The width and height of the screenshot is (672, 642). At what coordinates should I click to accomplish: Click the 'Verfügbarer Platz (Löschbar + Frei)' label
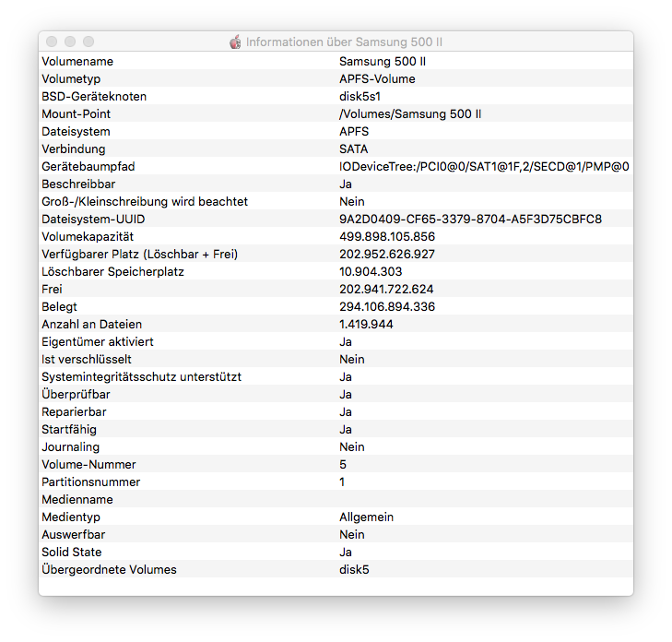coord(140,255)
